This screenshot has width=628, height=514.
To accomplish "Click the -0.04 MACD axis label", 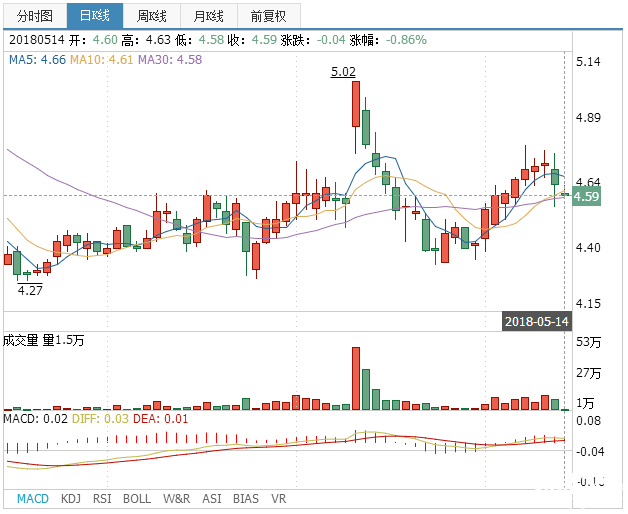I will (x=588, y=452).
